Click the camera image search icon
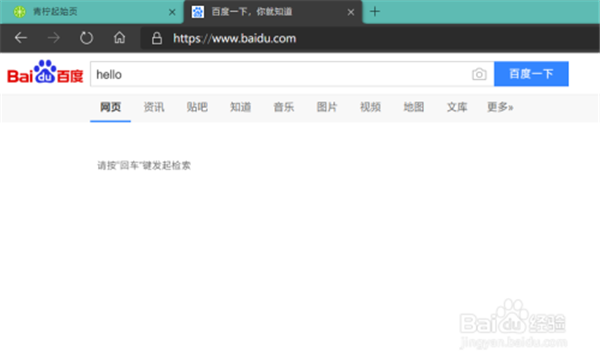This screenshot has width=600, height=363. tap(479, 74)
